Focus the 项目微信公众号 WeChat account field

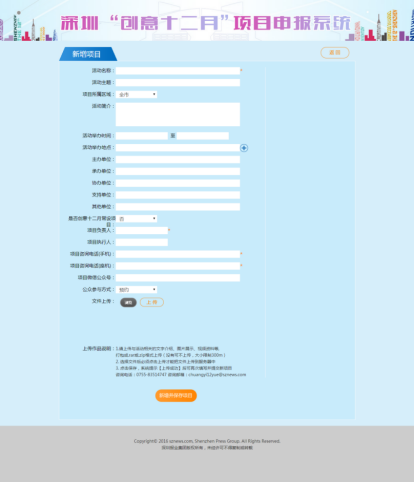178,278
